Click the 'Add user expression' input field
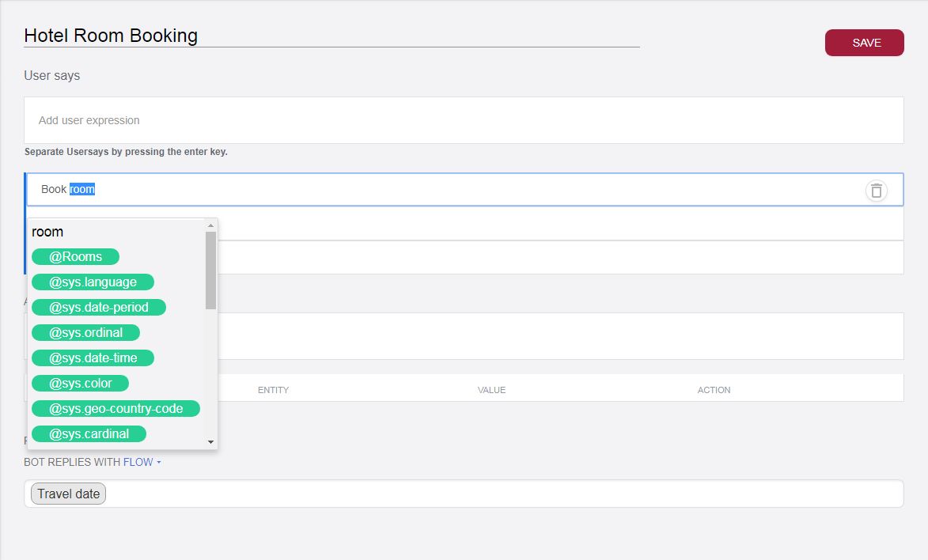 click(463, 120)
